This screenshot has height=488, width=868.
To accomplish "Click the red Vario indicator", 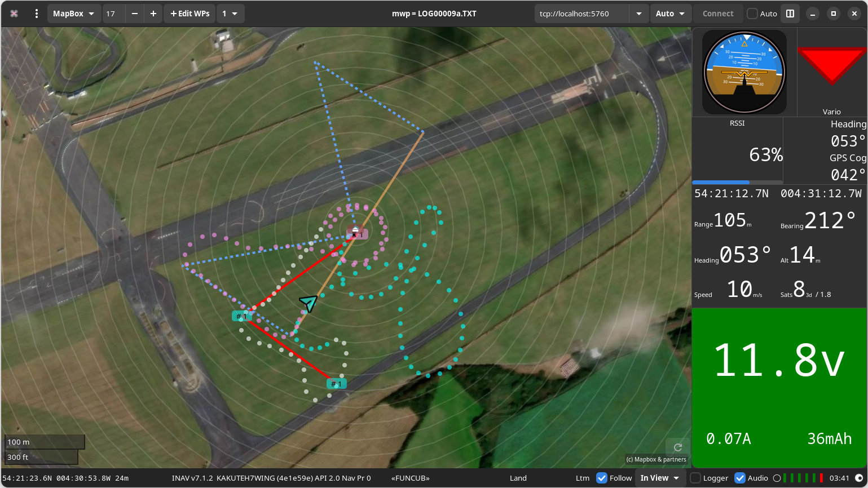I will [832, 66].
